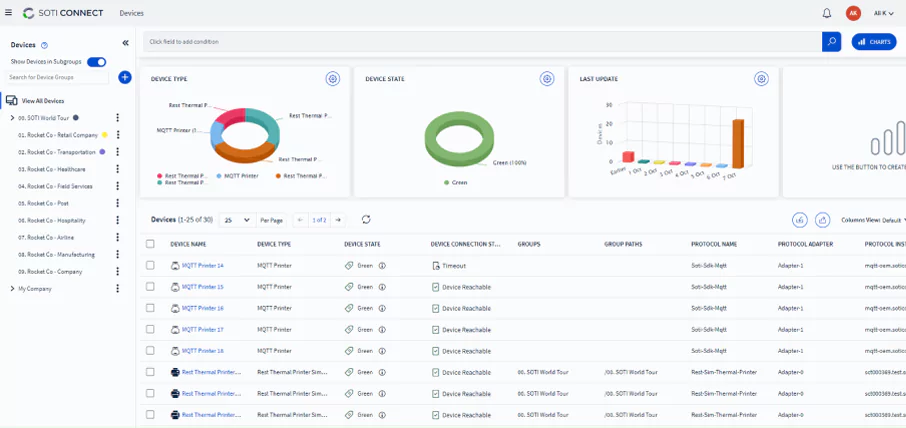
Task: Open options for 05. Rocket Co - Post
Action: click(118, 203)
